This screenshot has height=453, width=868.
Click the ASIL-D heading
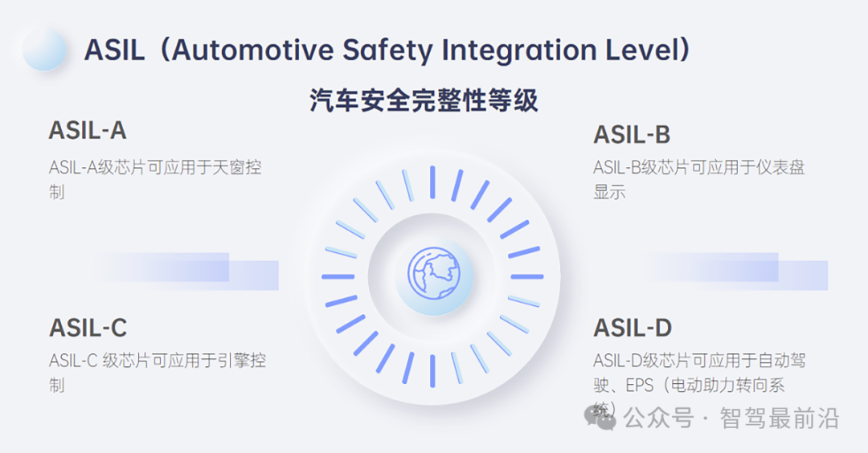pos(633,328)
